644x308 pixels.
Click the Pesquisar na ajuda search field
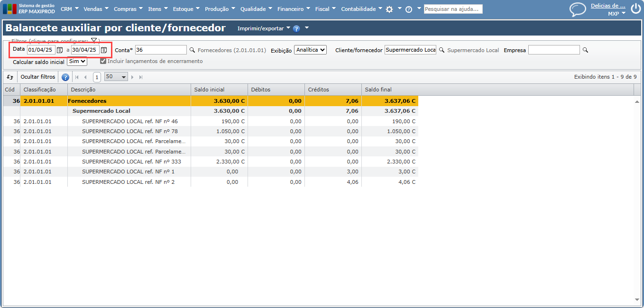(453, 9)
